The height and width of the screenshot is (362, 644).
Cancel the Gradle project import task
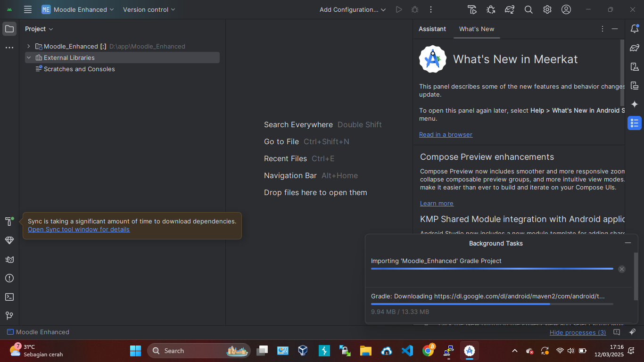click(622, 269)
